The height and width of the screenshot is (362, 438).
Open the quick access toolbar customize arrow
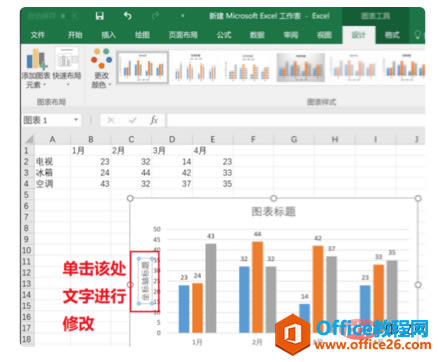pyautogui.click(x=182, y=16)
